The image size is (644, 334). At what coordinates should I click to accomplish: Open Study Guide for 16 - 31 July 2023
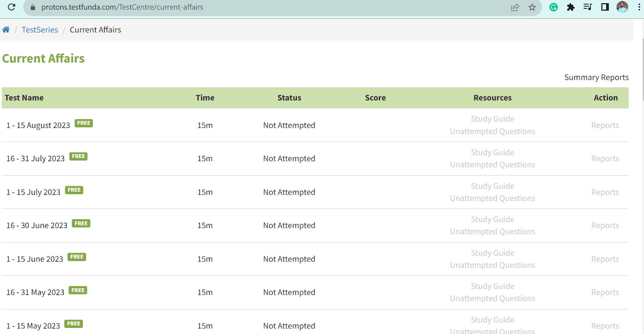pyautogui.click(x=492, y=152)
